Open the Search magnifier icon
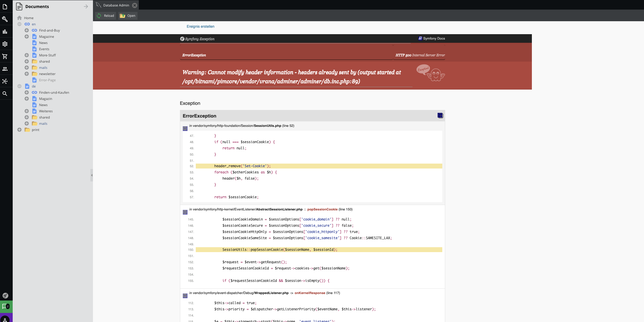Image resolution: width=644 pixels, height=322 pixels. (5, 94)
